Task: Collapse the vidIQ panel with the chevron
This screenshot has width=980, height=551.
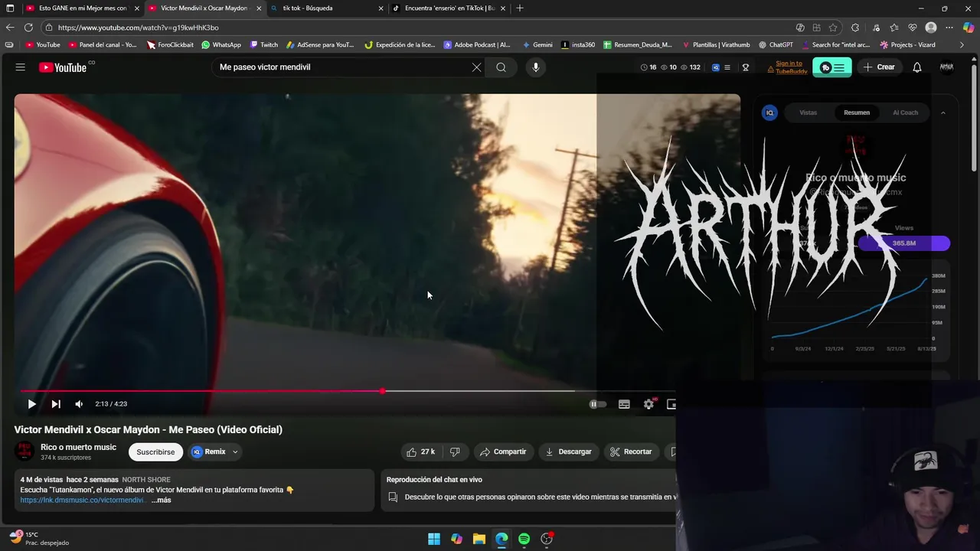Action: click(x=942, y=112)
